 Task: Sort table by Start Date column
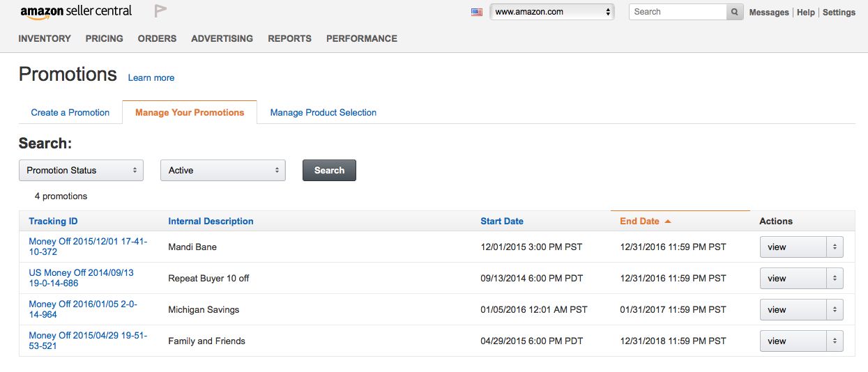click(x=501, y=222)
